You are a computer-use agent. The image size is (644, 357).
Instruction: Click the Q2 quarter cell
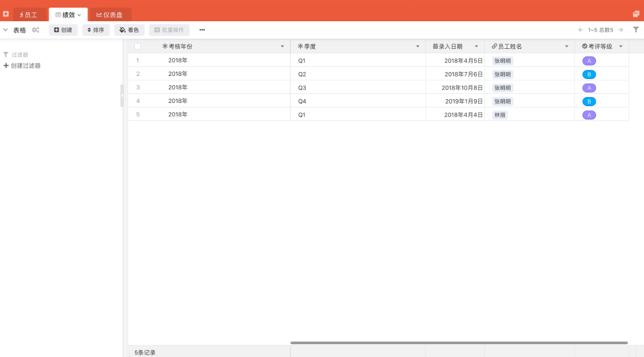(358, 74)
